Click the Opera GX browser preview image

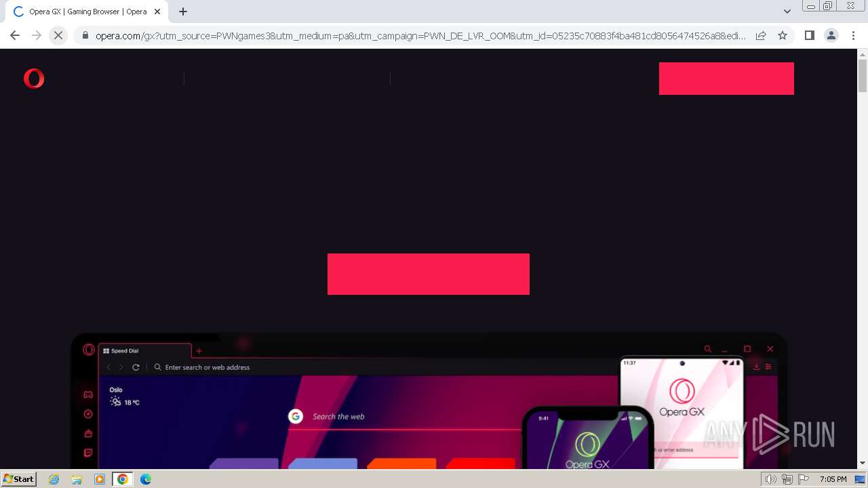click(x=429, y=401)
